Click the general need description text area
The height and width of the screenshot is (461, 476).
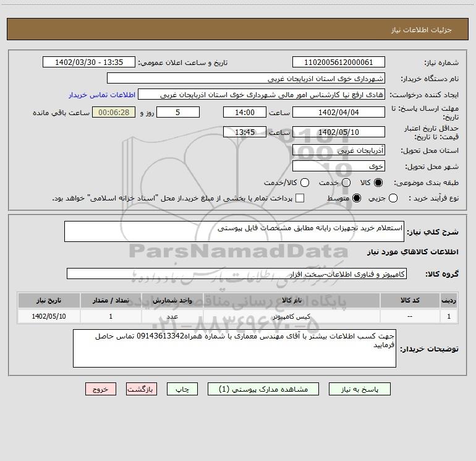[x=234, y=231]
